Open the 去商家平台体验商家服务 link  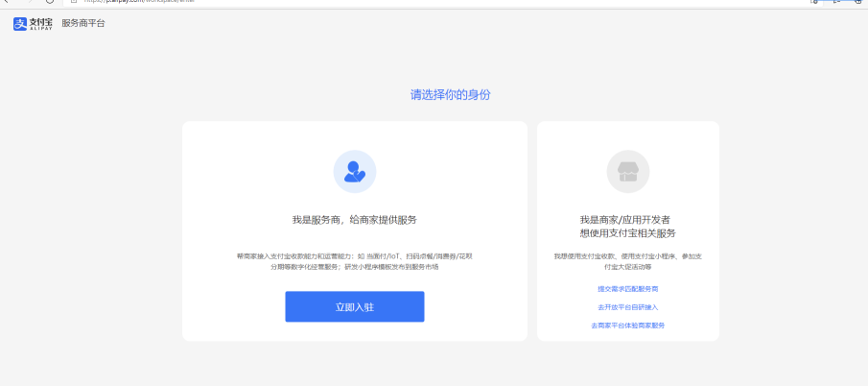click(x=628, y=326)
